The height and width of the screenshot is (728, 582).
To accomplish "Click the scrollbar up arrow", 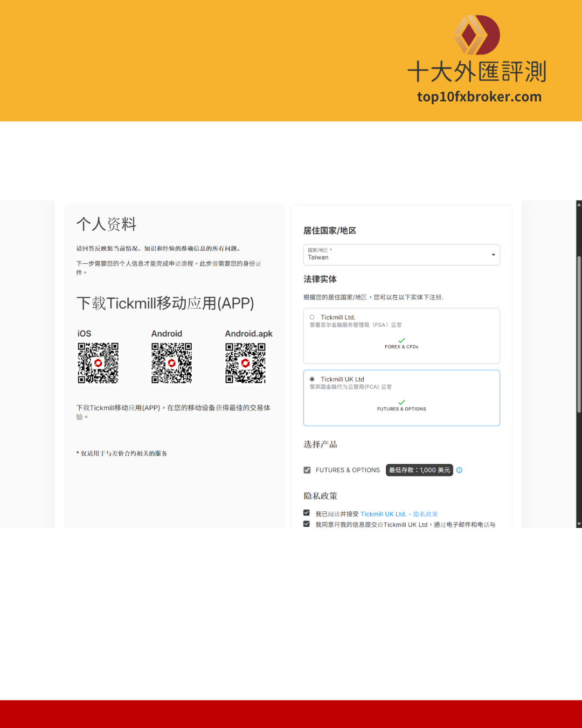I will click(579, 204).
